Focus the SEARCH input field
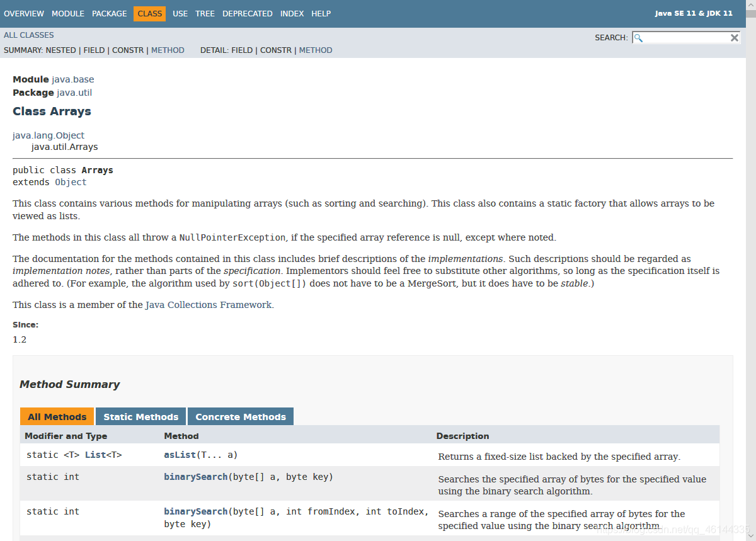The height and width of the screenshot is (541, 756). coord(685,38)
